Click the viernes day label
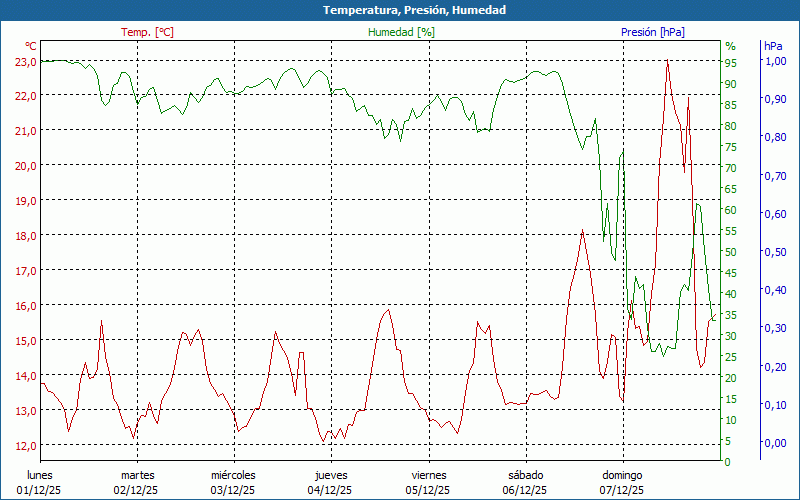Viewport: 800px width, 500px height. point(428,475)
